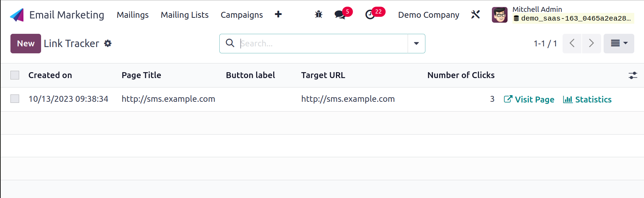Viewport: 644px width, 198px height.
Task: Open the chat messages icon
Action: [x=340, y=15]
